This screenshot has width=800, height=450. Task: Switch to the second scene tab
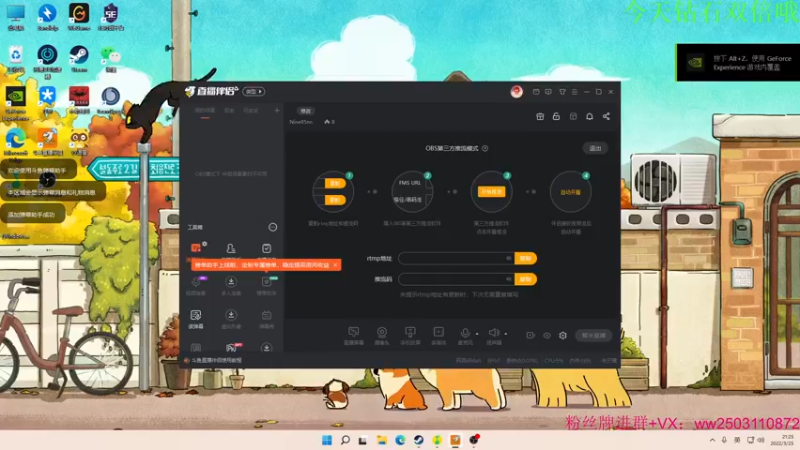[x=230, y=110]
